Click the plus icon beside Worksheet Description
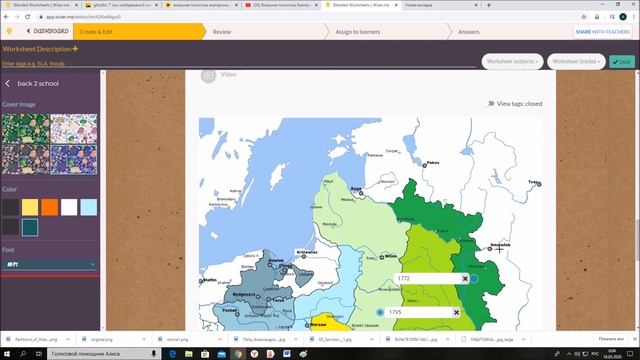This screenshot has width=640, height=360. (x=75, y=49)
